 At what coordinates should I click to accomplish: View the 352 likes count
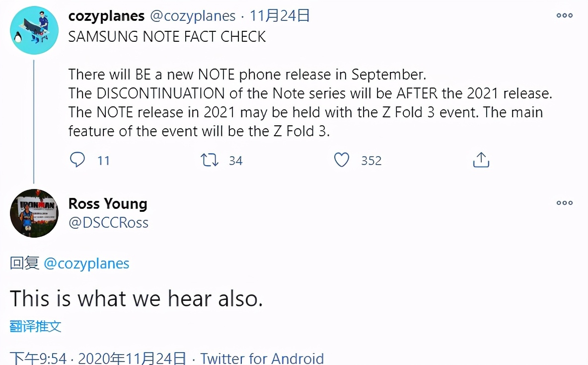(x=371, y=161)
